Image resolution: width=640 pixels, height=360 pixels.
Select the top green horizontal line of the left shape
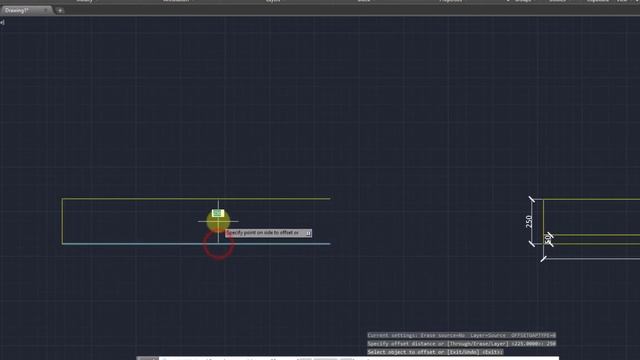click(196, 199)
